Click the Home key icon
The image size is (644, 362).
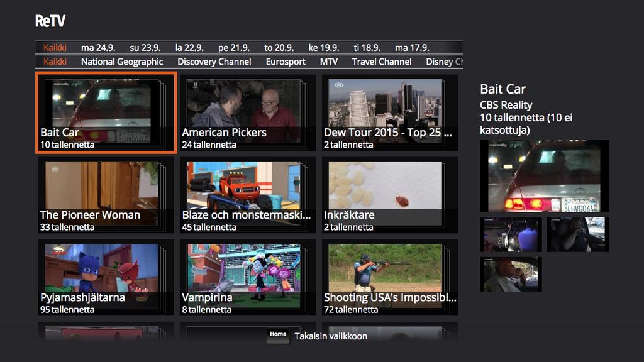(278, 335)
